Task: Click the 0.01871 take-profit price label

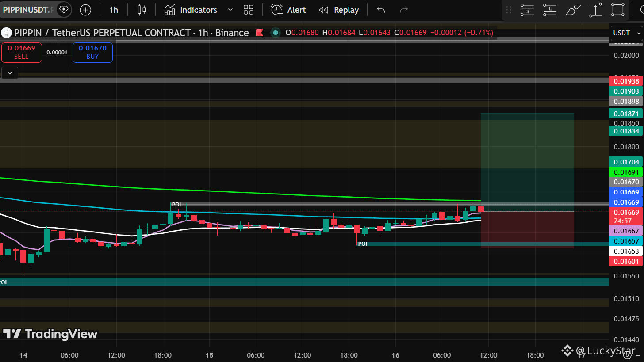Action: tap(626, 114)
